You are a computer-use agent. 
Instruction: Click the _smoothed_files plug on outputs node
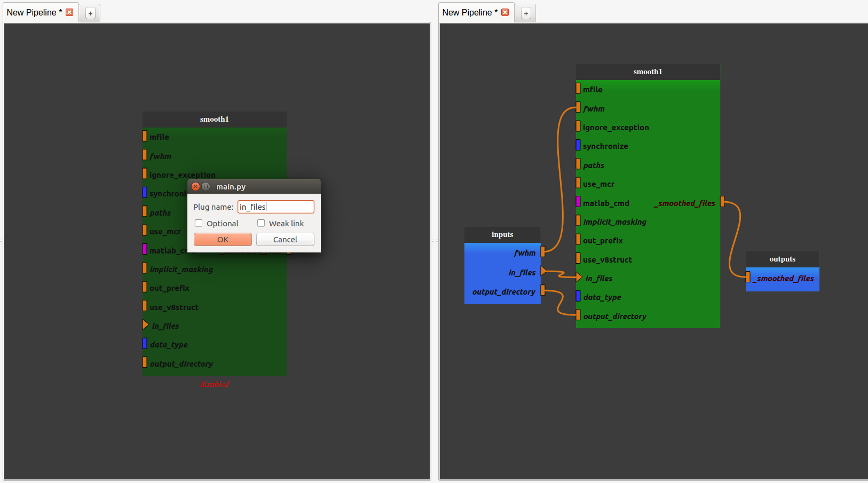click(748, 277)
